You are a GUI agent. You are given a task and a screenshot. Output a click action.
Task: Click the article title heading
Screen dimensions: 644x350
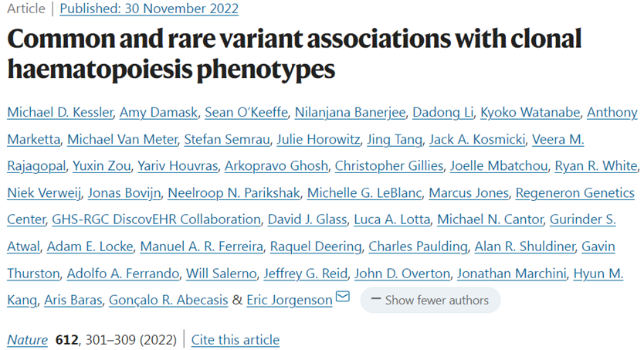[x=293, y=54]
